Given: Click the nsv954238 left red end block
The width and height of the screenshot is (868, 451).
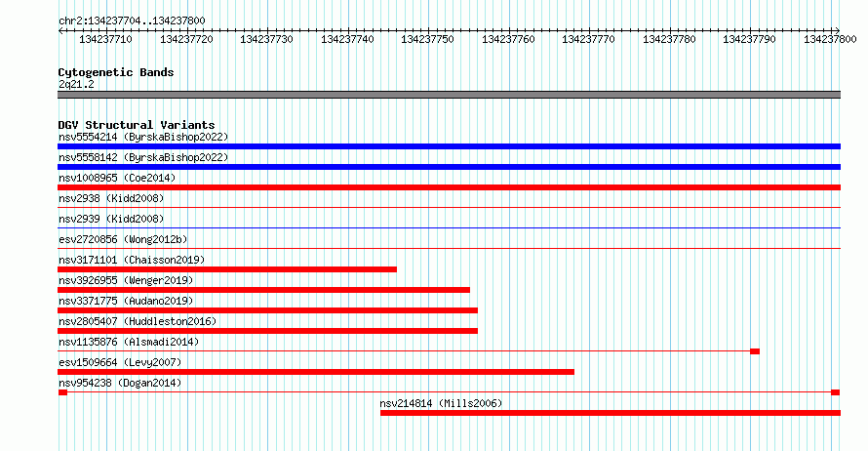Looking at the screenshot, I should [62, 392].
